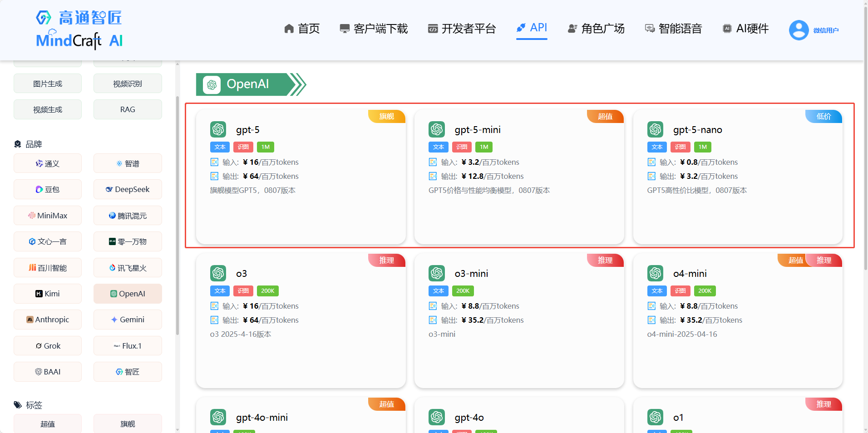
Task: Open the o4-mini model name
Action: pyautogui.click(x=690, y=274)
